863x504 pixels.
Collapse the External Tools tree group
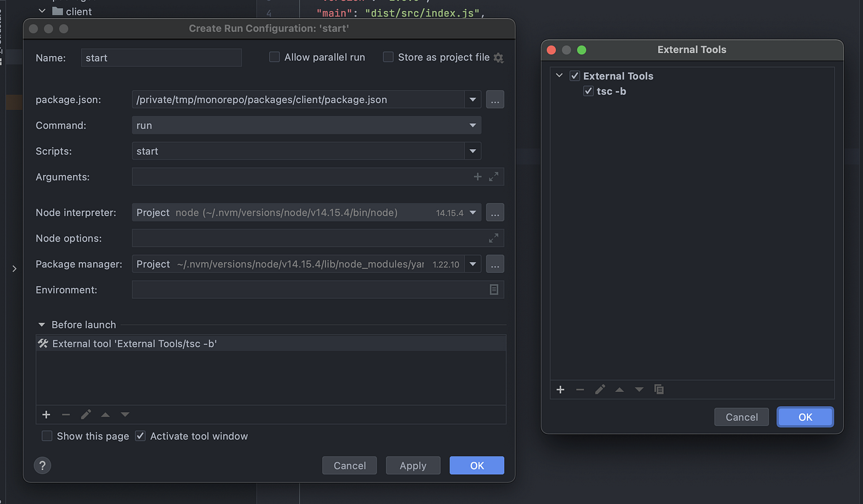559,76
